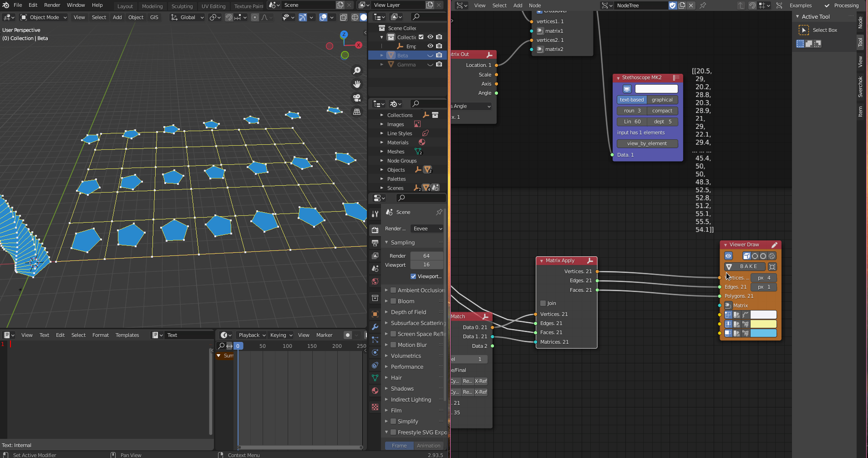Open the Scene properties tab icon
Screen dimensions: 868x458
coord(375,269)
